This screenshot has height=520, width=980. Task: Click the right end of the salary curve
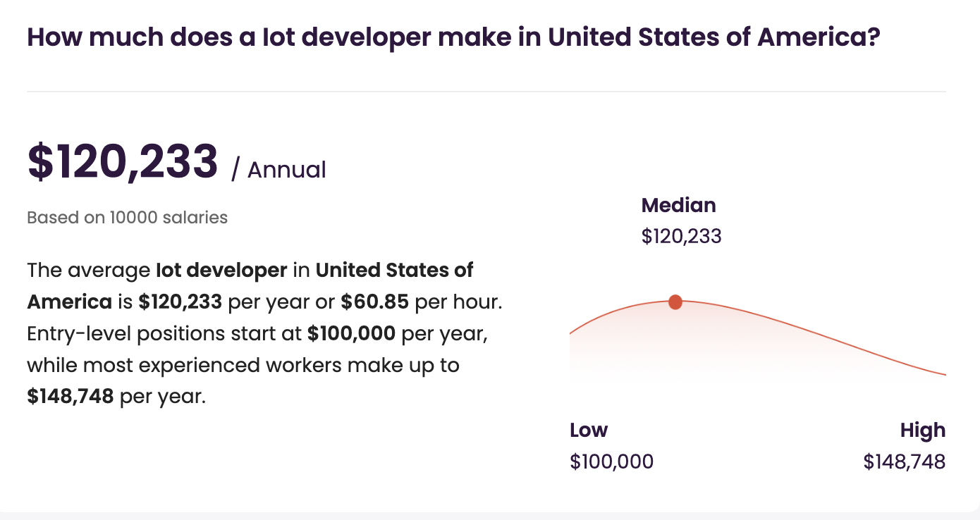click(x=943, y=374)
